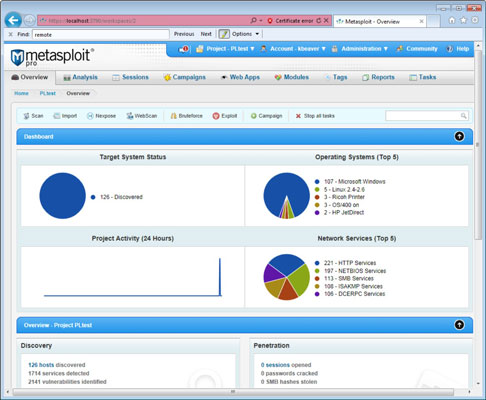
Task: Select the Overview tab
Action: point(30,77)
